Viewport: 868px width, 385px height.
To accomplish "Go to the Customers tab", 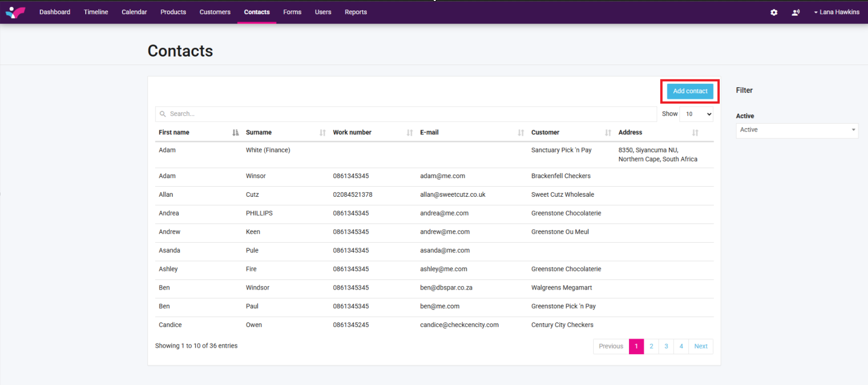I will (x=215, y=12).
